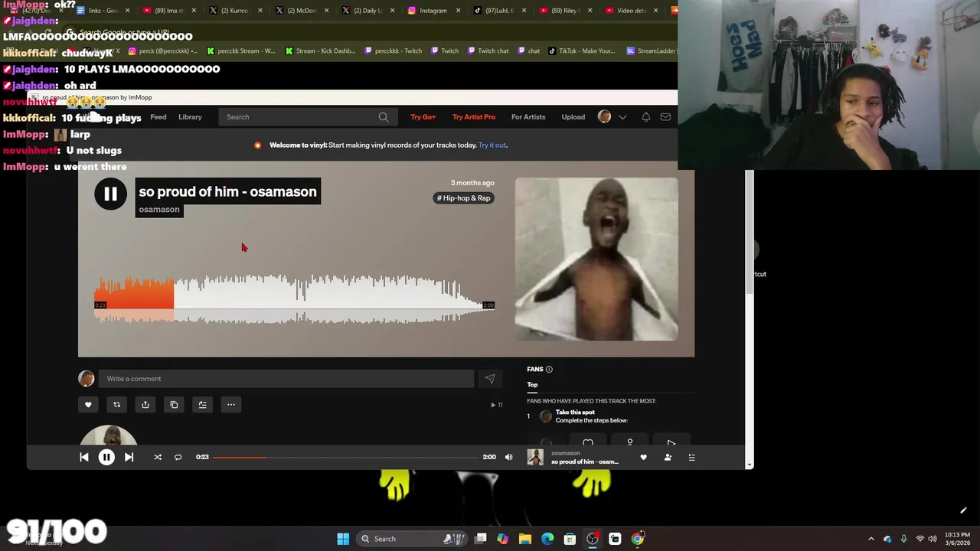This screenshot has height=551, width=980.
Task: Open the player bar track thumbnail
Action: (x=535, y=457)
